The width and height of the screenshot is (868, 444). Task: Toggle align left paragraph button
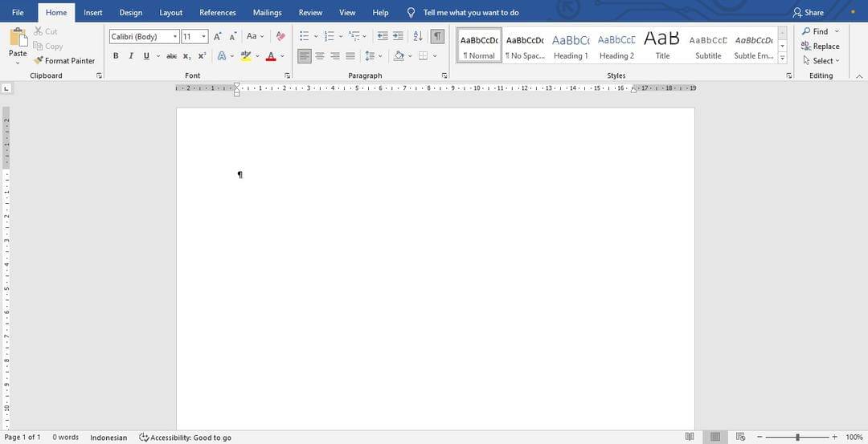pyautogui.click(x=305, y=56)
